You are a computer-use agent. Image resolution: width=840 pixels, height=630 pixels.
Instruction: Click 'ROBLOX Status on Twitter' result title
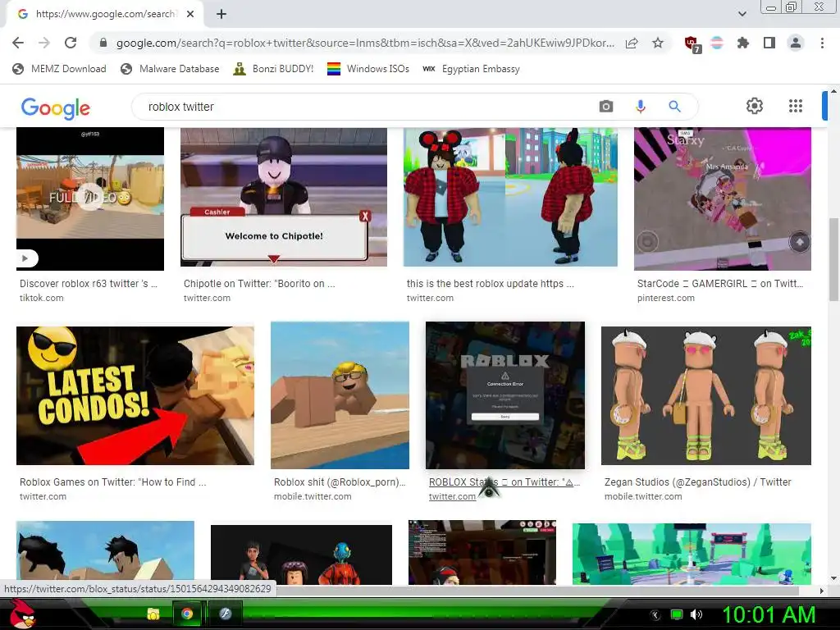pos(504,482)
